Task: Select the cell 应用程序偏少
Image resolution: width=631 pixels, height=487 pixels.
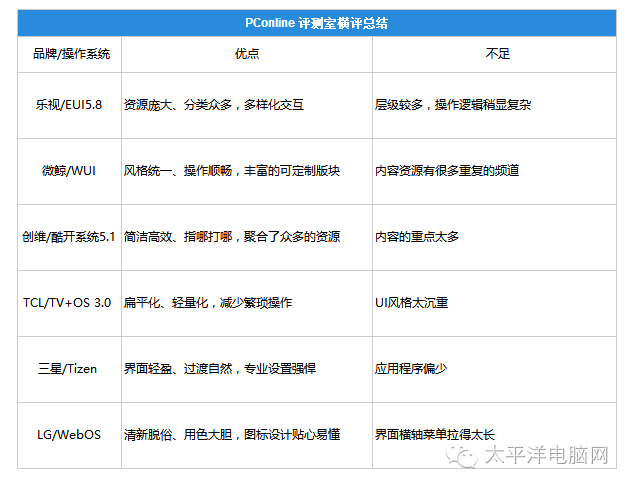Action: (x=410, y=368)
